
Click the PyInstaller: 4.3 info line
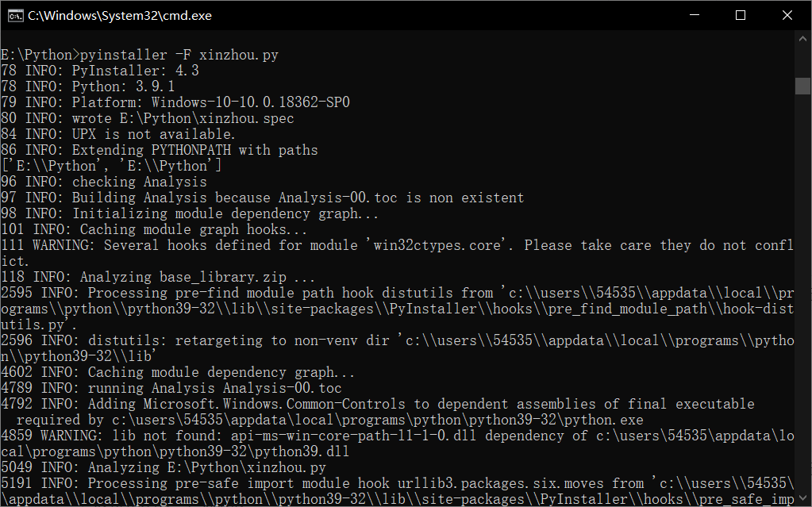pos(100,71)
